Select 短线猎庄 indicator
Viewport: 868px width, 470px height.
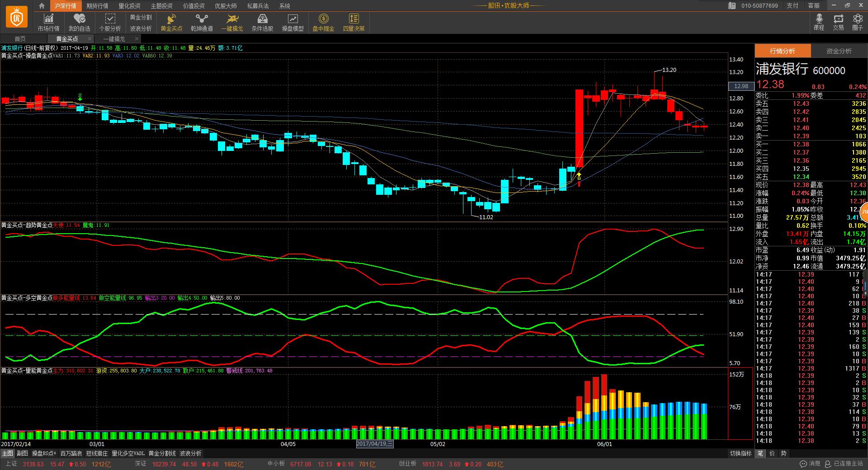[x=97, y=453]
